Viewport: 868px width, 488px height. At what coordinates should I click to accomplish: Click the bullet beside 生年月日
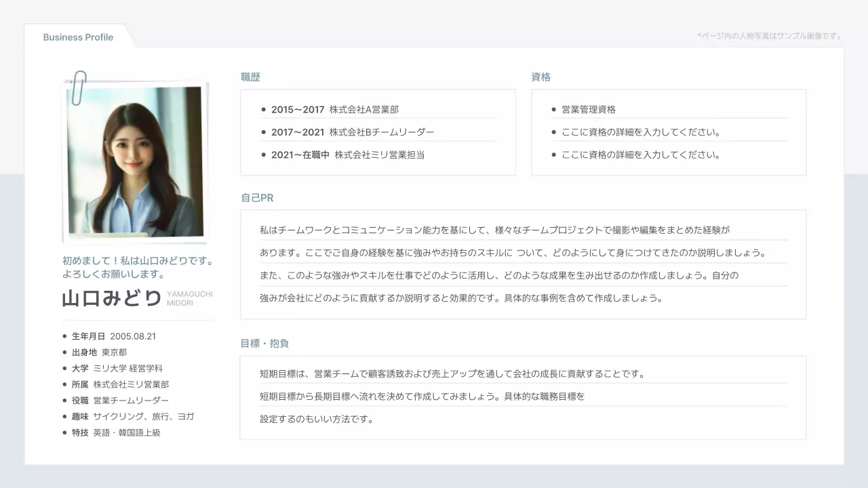(x=64, y=336)
